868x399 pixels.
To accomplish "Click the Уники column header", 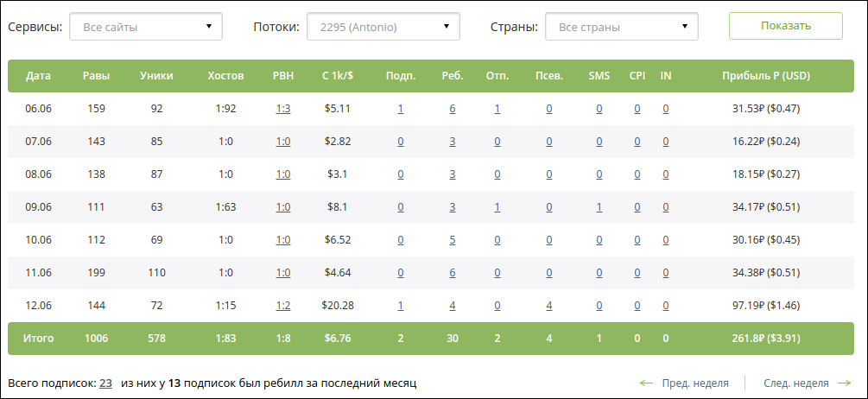I will [156, 76].
